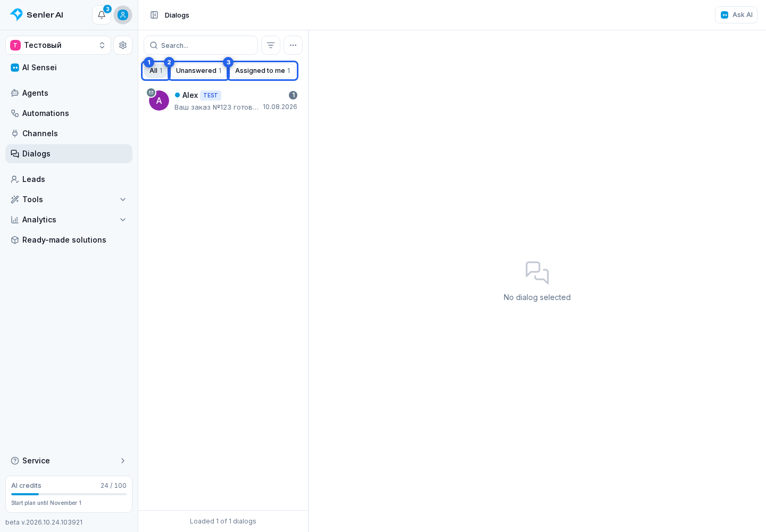This screenshot has width=766, height=532.
Task: Open Ready-made solutions
Action: point(69,240)
